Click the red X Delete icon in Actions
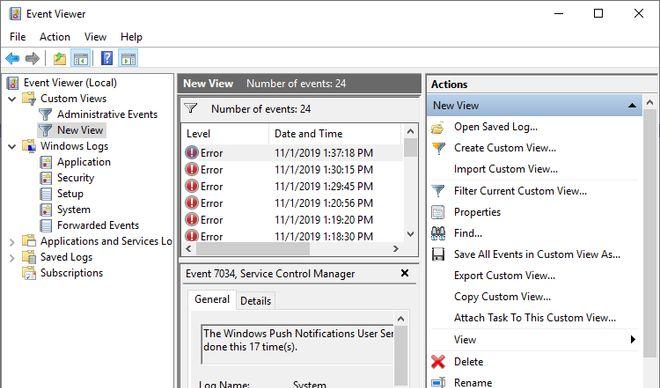 pyautogui.click(x=438, y=361)
